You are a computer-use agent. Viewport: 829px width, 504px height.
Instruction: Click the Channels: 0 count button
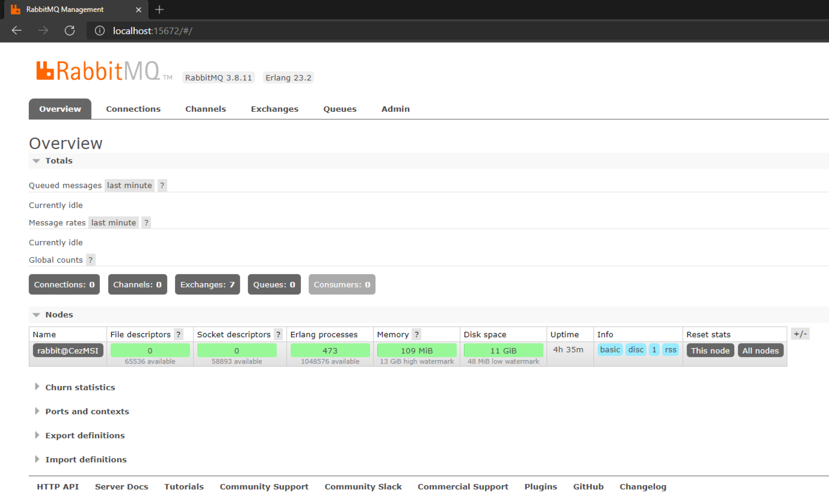pos(138,285)
